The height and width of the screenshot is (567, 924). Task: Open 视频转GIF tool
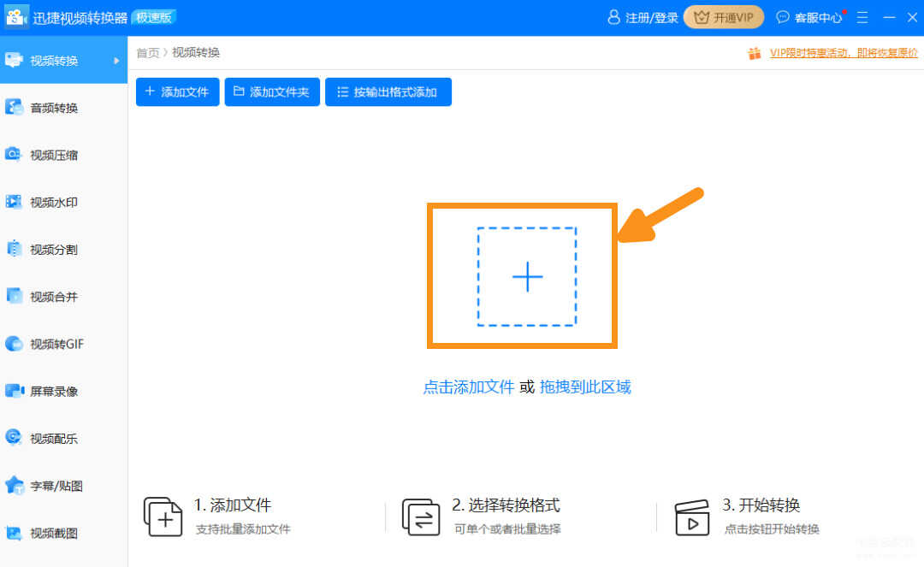[x=63, y=344]
